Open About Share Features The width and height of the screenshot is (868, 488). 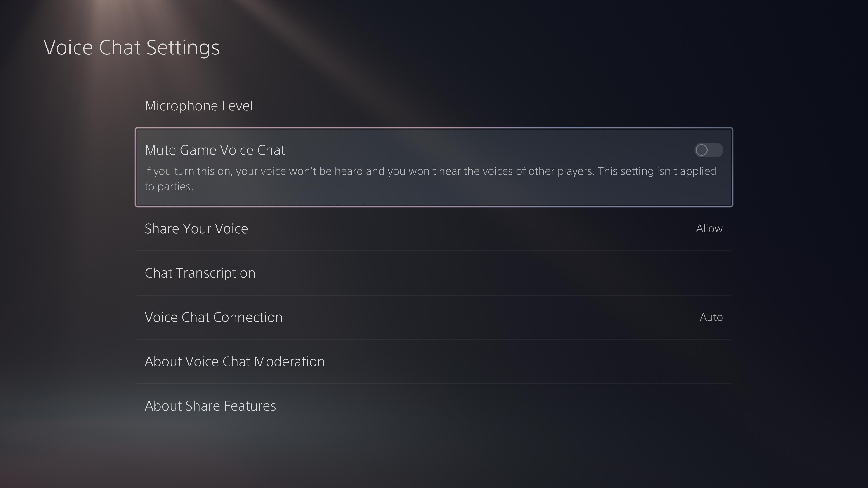click(x=210, y=406)
